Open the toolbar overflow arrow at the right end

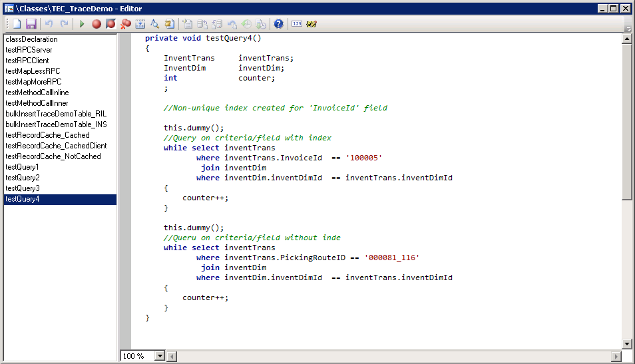628,29
